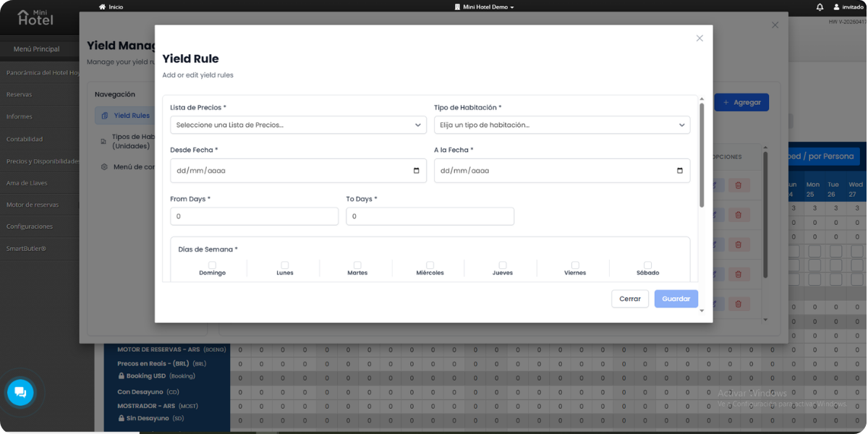This screenshot has width=868, height=434.
Task: Click the Tipos de Habitación building icon
Action: pyautogui.click(x=104, y=141)
